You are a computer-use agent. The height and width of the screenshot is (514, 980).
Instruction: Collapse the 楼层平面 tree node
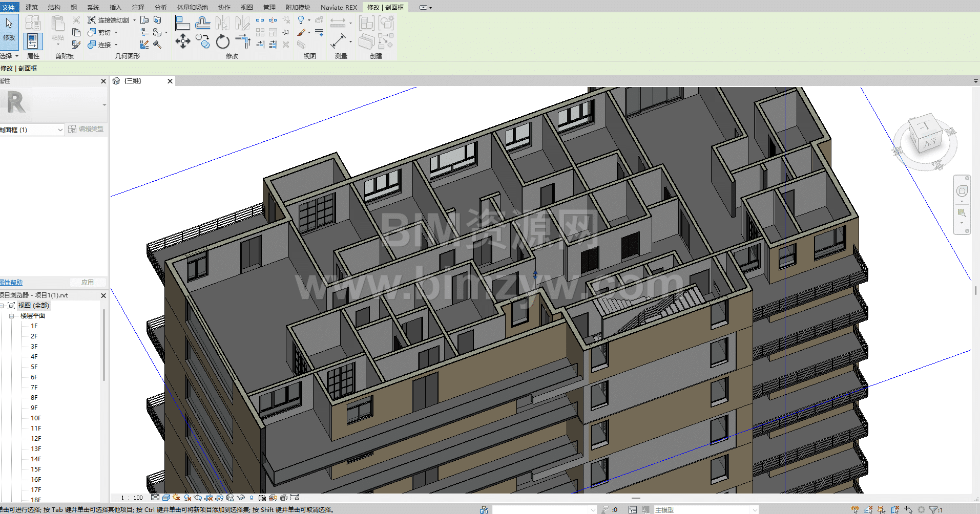pyautogui.click(x=11, y=316)
